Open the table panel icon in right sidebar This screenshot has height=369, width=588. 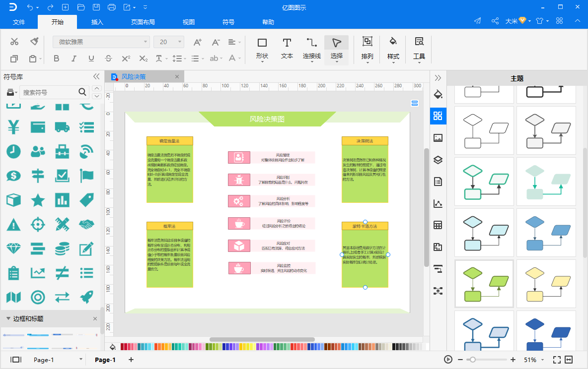438,225
